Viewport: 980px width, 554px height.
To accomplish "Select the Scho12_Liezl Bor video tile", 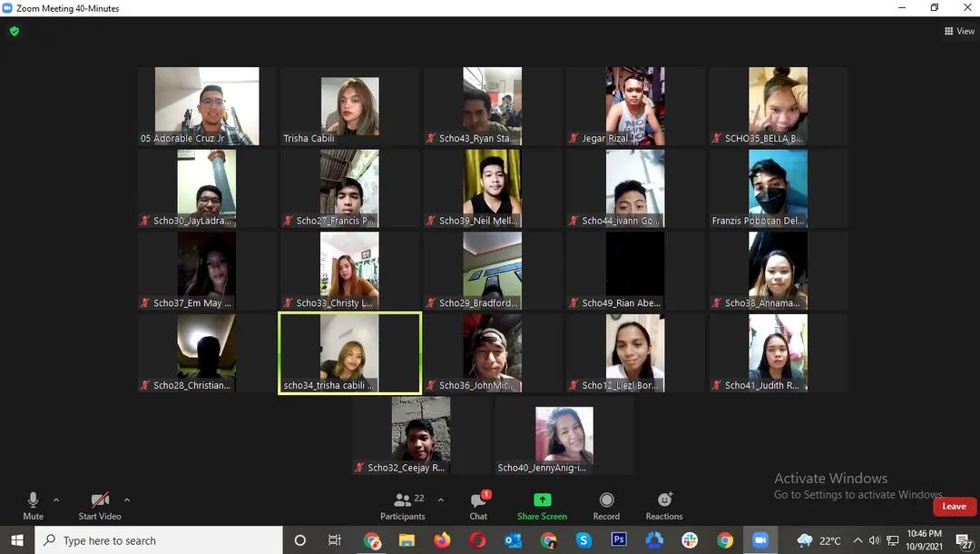I will pos(635,353).
